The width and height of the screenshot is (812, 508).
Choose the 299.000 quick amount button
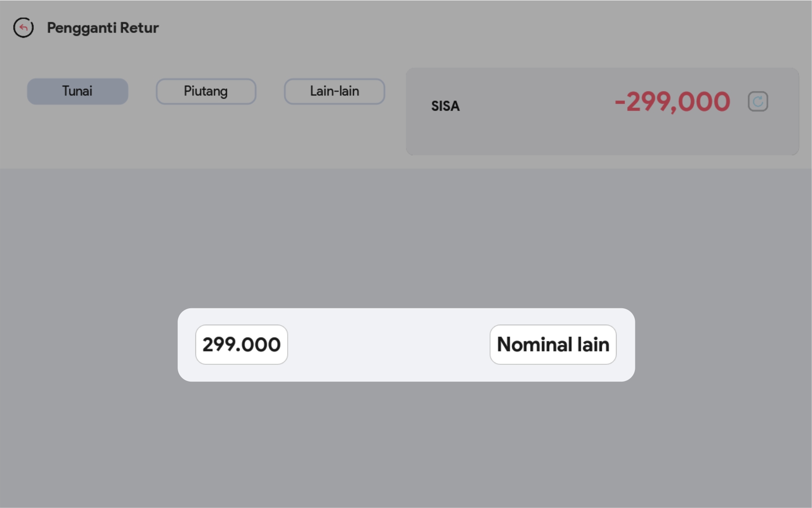242,344
